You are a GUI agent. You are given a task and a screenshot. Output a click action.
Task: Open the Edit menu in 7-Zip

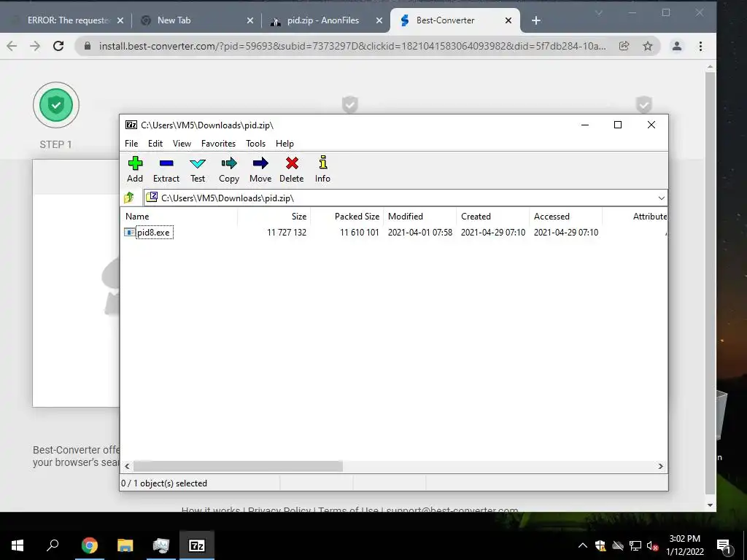(155, 144)
